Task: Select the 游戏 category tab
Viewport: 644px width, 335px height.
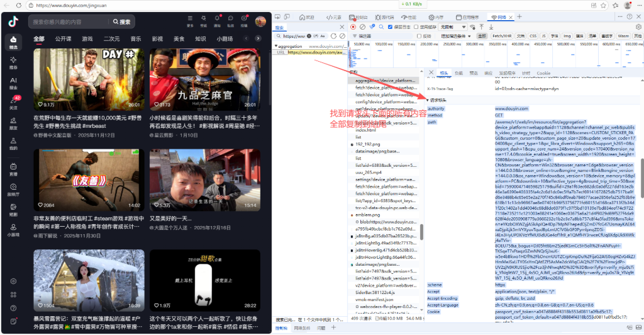Action: 87,38
